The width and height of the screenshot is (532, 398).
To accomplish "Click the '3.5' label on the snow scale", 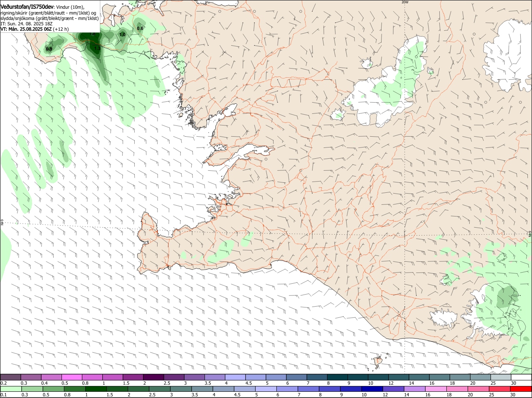I will (x=208, y=383).
